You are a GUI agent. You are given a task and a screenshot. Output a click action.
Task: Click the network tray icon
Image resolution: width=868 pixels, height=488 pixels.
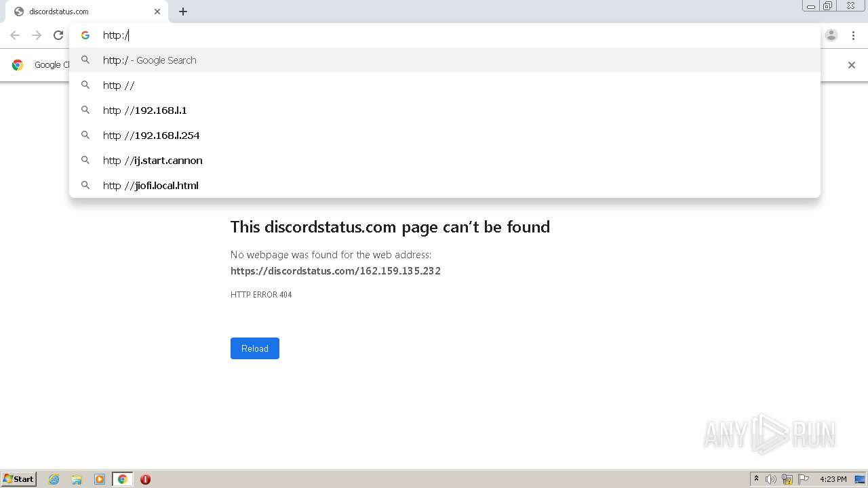coord(787,479)
